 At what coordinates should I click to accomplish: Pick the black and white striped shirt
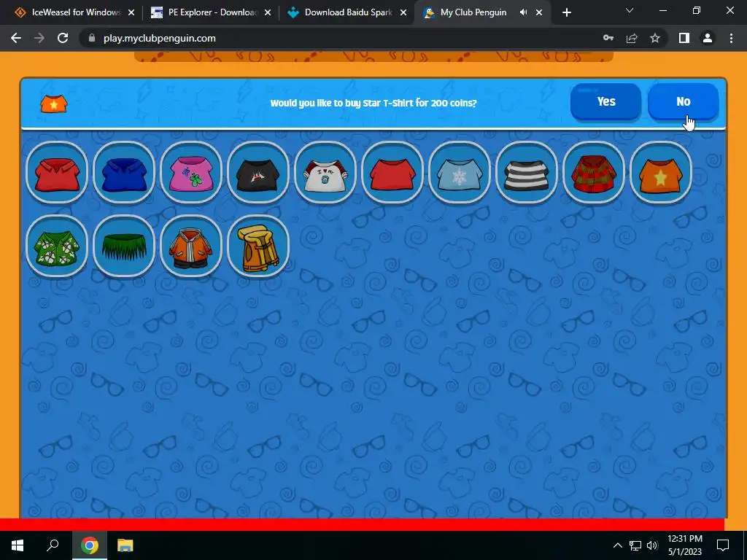[527, 172]
